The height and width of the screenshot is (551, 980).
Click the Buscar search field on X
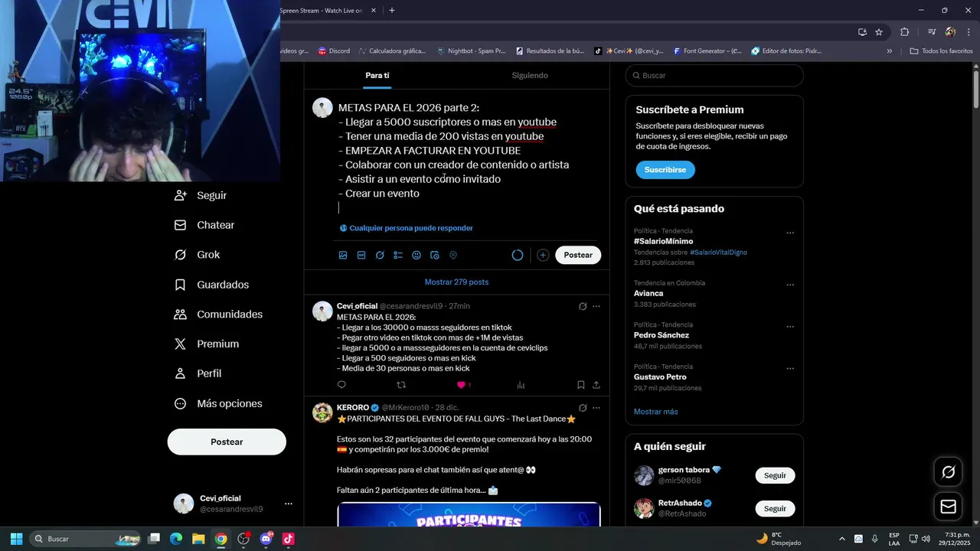pos(714,76)
